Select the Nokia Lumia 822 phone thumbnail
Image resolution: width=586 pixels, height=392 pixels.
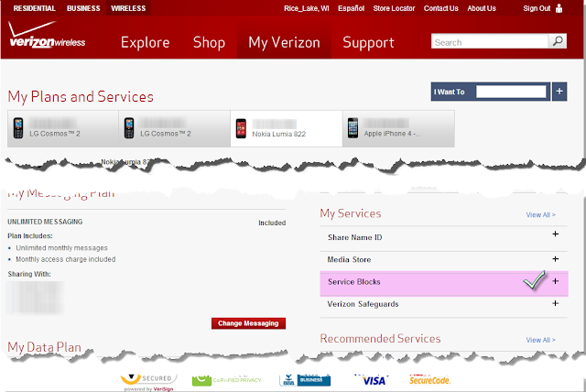point(241,128)
